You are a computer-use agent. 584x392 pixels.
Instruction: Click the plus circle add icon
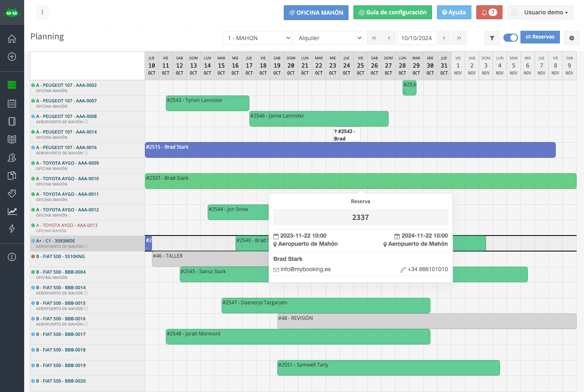12,57
